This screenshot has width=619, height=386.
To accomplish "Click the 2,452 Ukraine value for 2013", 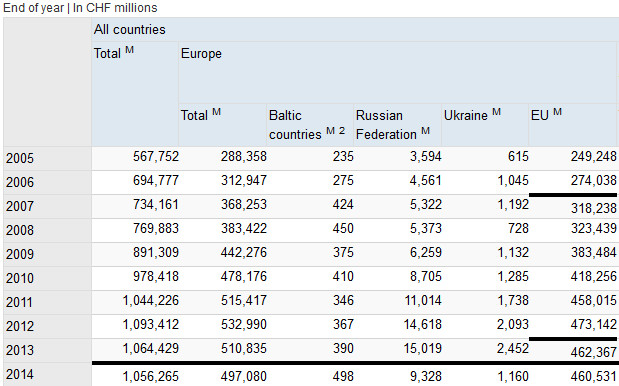I will (513, 349).
